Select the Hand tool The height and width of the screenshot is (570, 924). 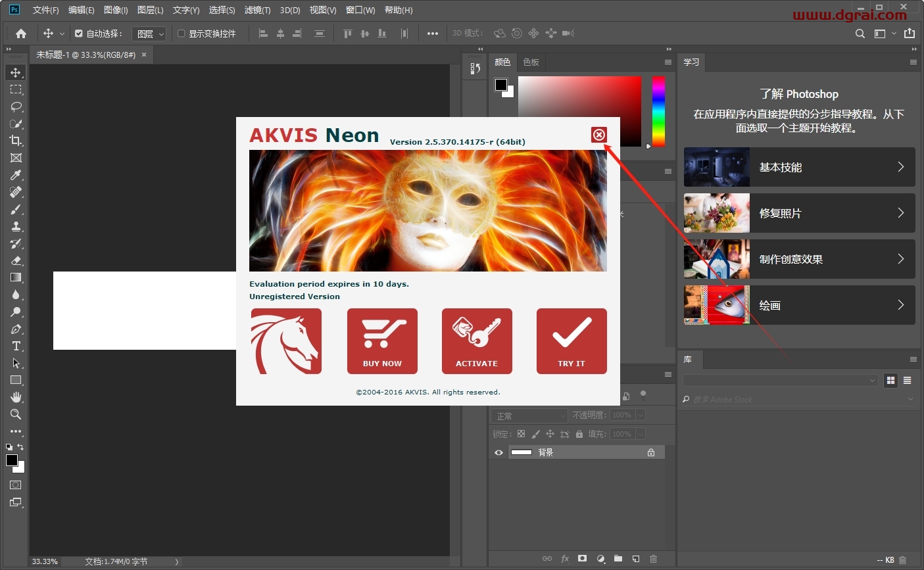coord(16,397)
